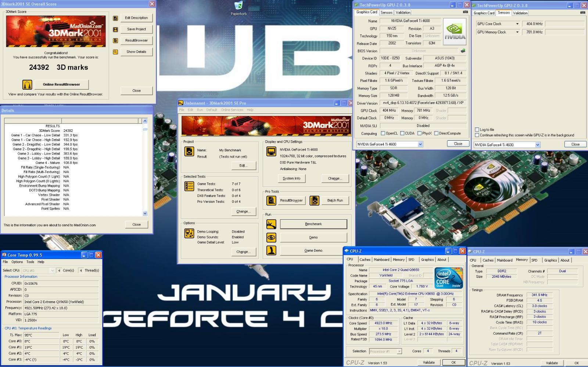Open the Select CPU dropdown in Core Temp
This screenshot has height=367, width=588.
tap(52, 270)
